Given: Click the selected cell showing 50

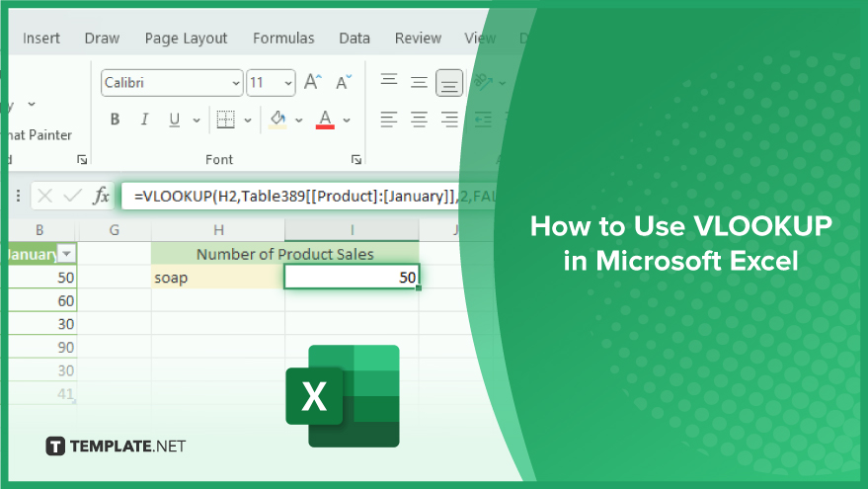Looking at the screenshot, I should tap(352, 277).
